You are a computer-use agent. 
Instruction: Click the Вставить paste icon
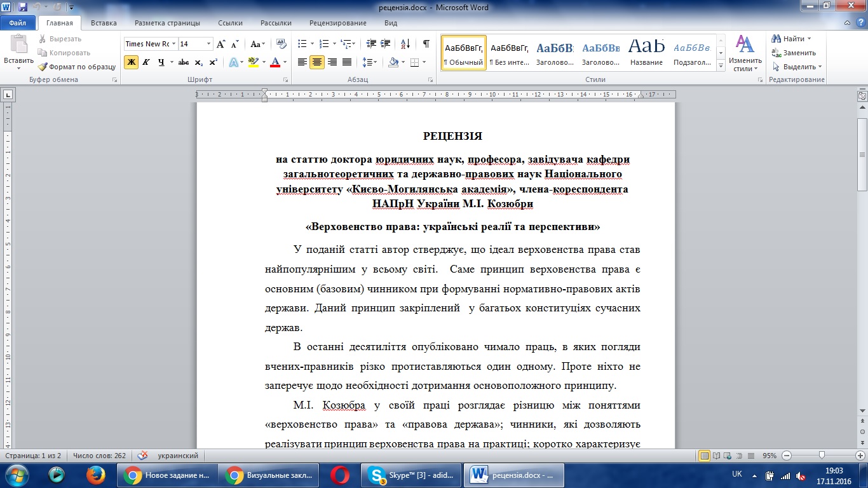tap(19, 44)
